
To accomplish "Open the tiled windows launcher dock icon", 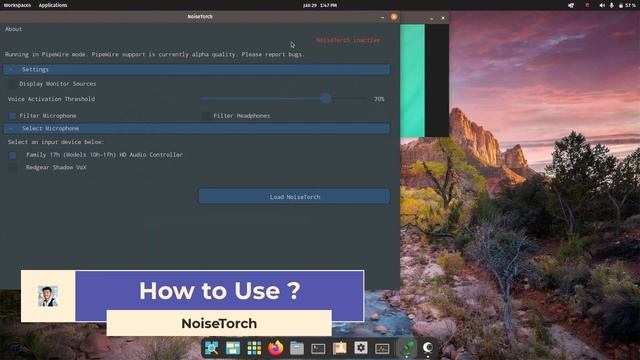I will coord(233,348).
